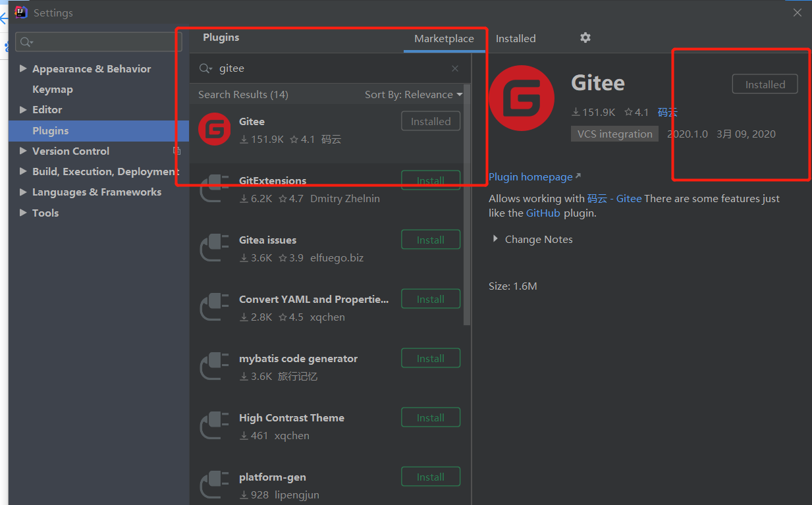Viewport: 812px width, 505px height.
Task: Select the Gitea issues plug icon
Action: tap(215, 248)
